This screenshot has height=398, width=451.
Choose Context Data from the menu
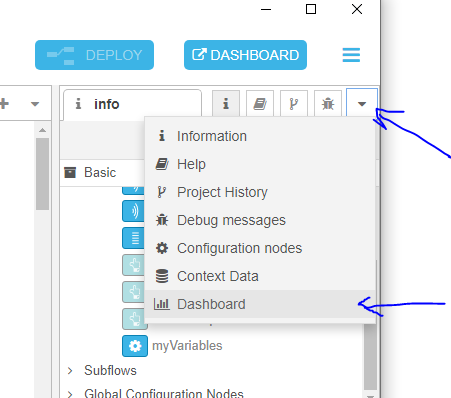click(x=260, y=276)
